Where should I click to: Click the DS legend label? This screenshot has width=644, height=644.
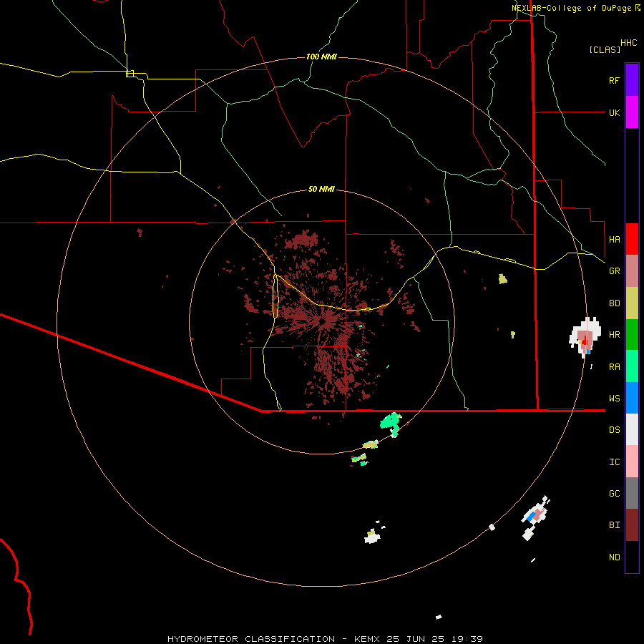coord(614,429)
